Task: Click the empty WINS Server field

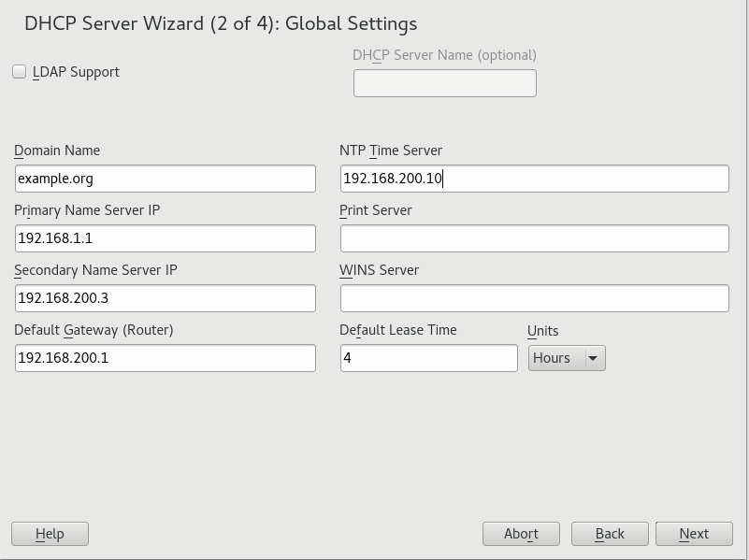Action: (534, 298)
